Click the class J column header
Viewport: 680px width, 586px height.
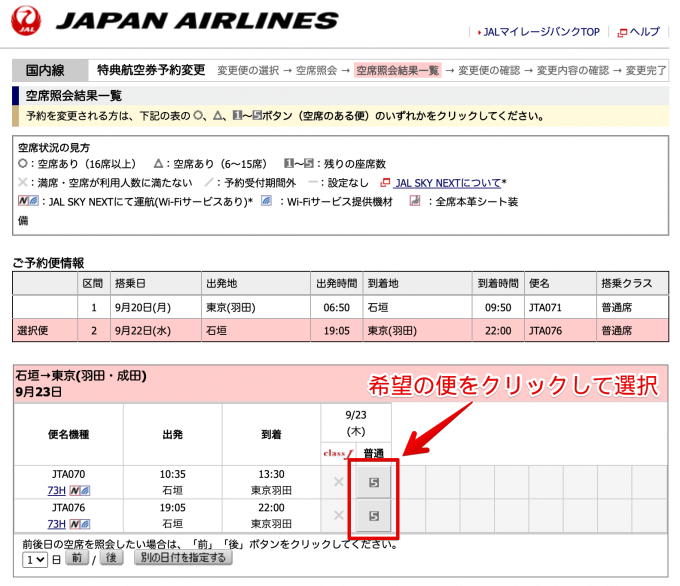click(338, 454)
